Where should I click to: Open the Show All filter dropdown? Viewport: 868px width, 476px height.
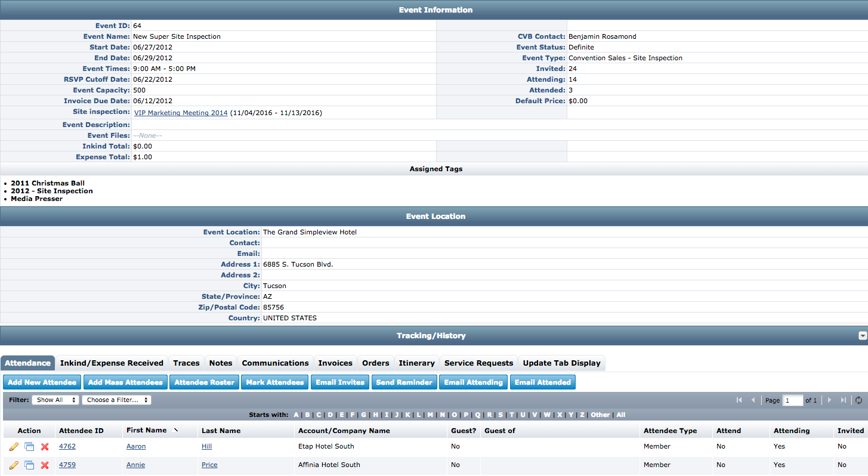[x=55, y=400]
